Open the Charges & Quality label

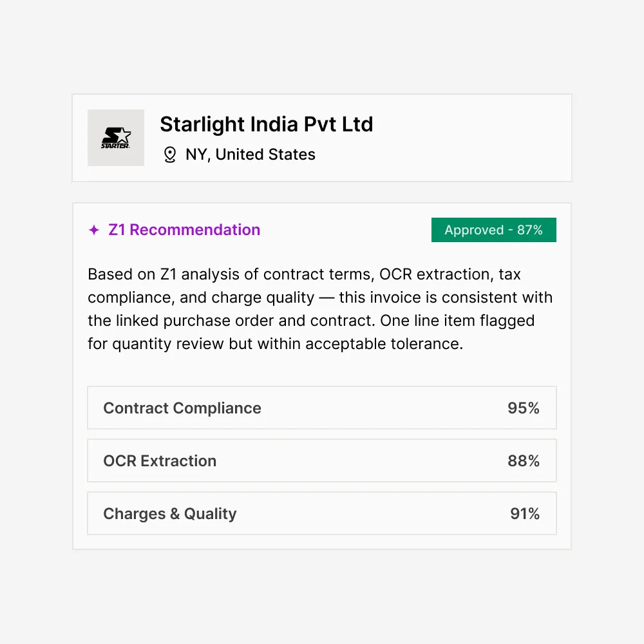[x=170, y=514]
